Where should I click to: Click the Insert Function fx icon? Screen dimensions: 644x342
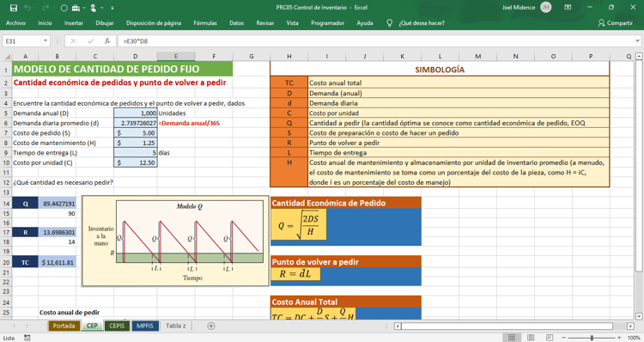[x=107, y=41]
